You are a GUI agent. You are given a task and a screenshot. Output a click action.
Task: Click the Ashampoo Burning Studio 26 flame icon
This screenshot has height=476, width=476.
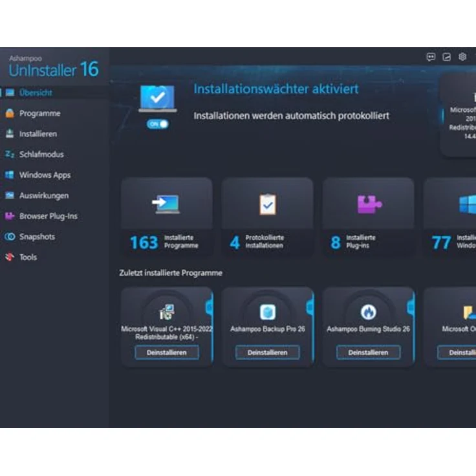(x=368, y=312)
